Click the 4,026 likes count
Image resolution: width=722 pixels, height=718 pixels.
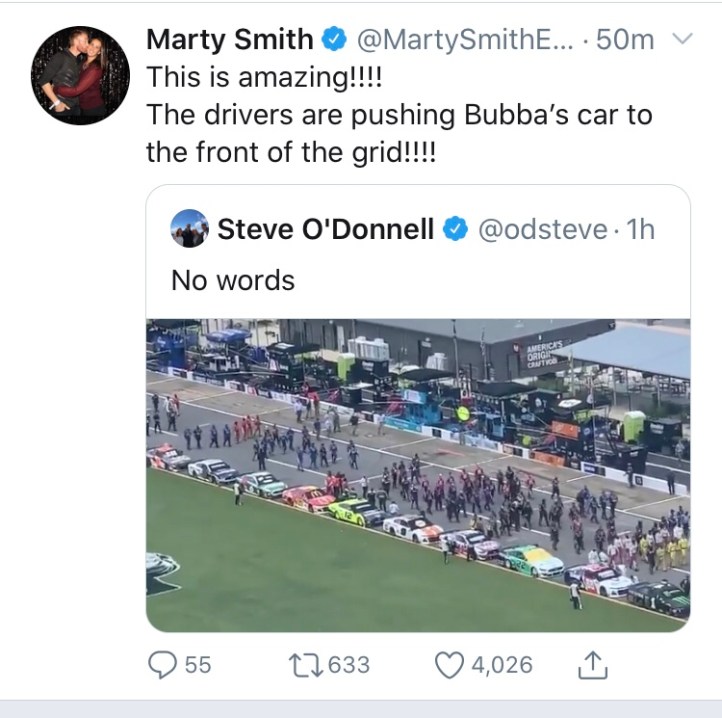pyautogui.click(x=502, y=664)
